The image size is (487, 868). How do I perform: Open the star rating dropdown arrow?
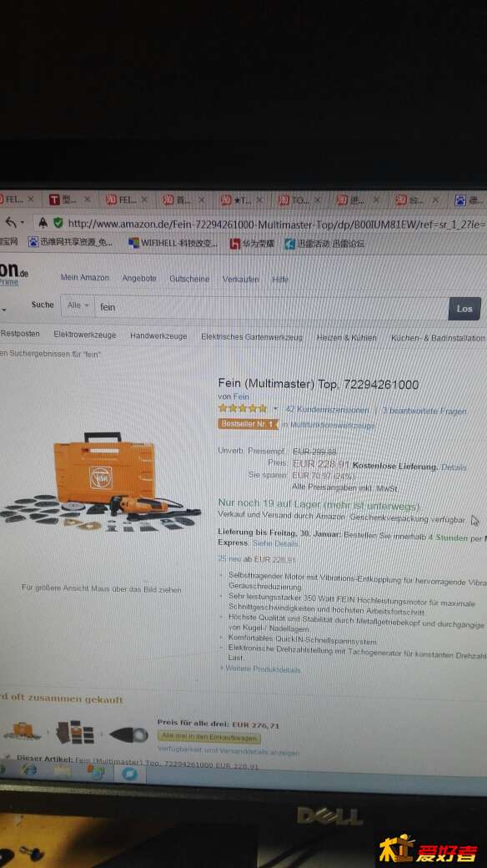[x=275, y=409]
